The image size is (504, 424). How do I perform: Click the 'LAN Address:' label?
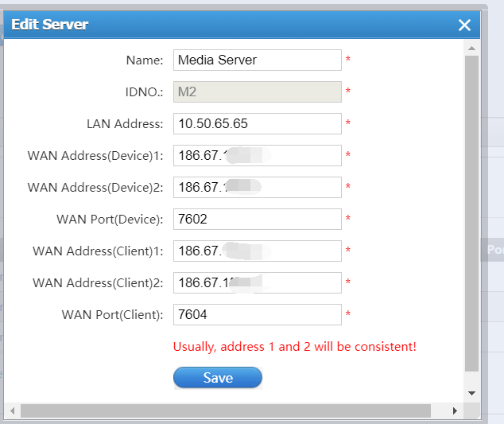pos(125,124)
